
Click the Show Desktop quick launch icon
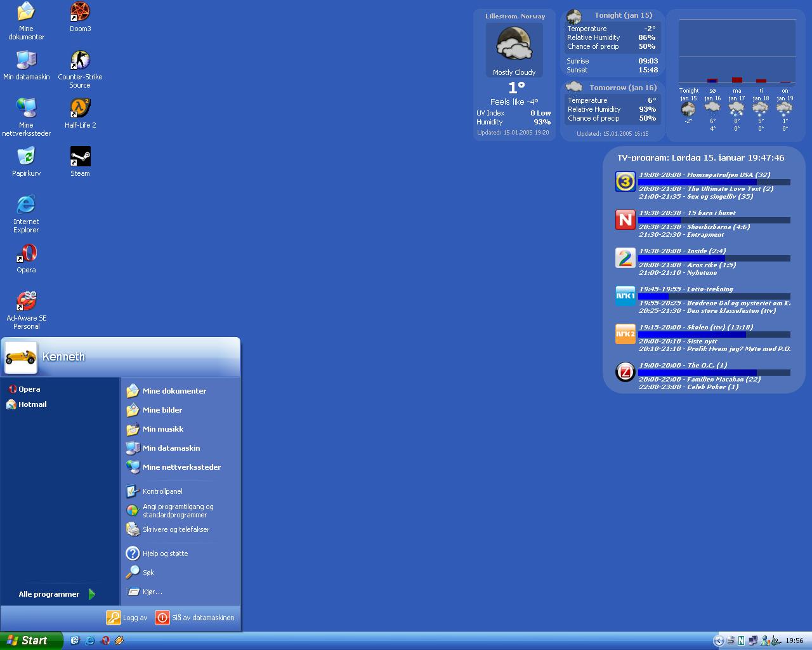75,640
